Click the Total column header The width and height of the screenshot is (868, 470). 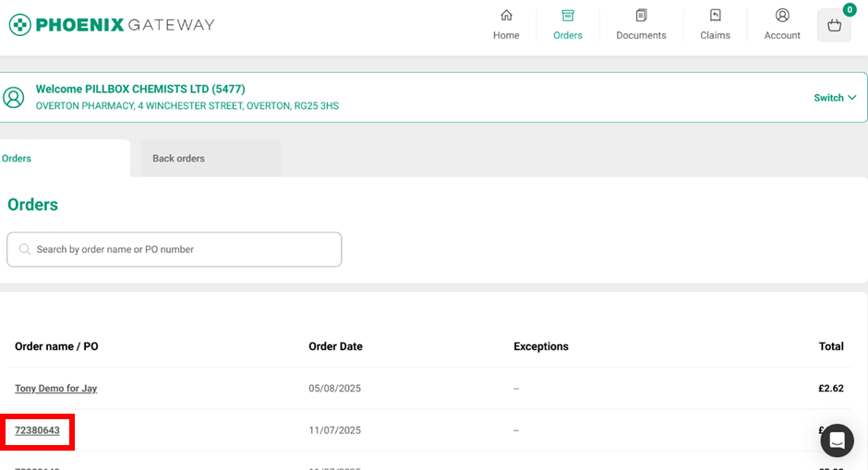coord(830,347)
